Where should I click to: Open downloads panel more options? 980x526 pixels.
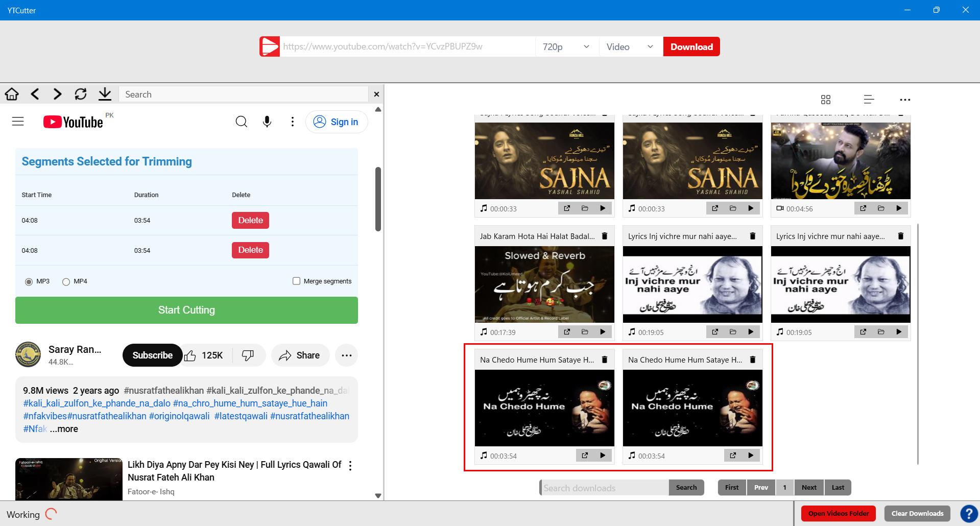[x=905, y=100]
